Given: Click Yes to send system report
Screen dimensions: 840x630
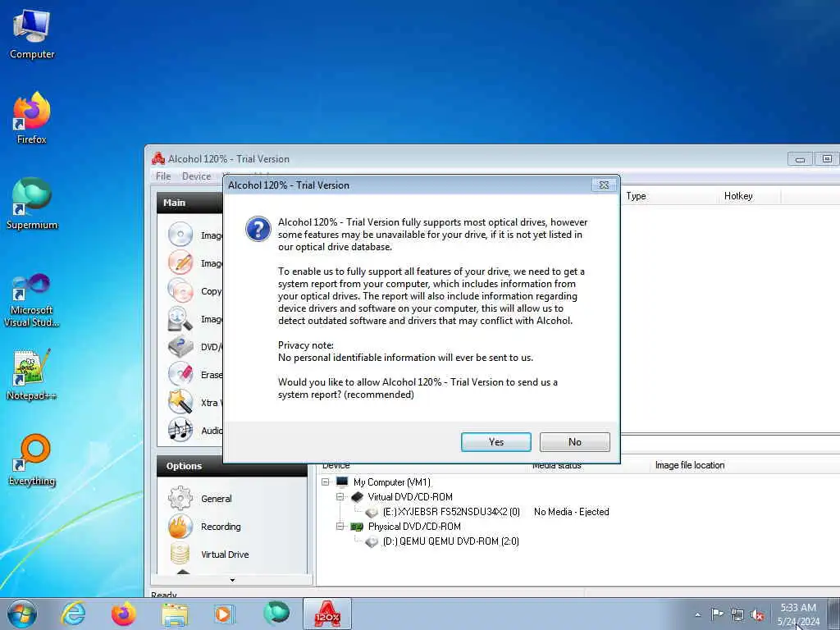Looking at the screenshot, I should tap(495, 442).
